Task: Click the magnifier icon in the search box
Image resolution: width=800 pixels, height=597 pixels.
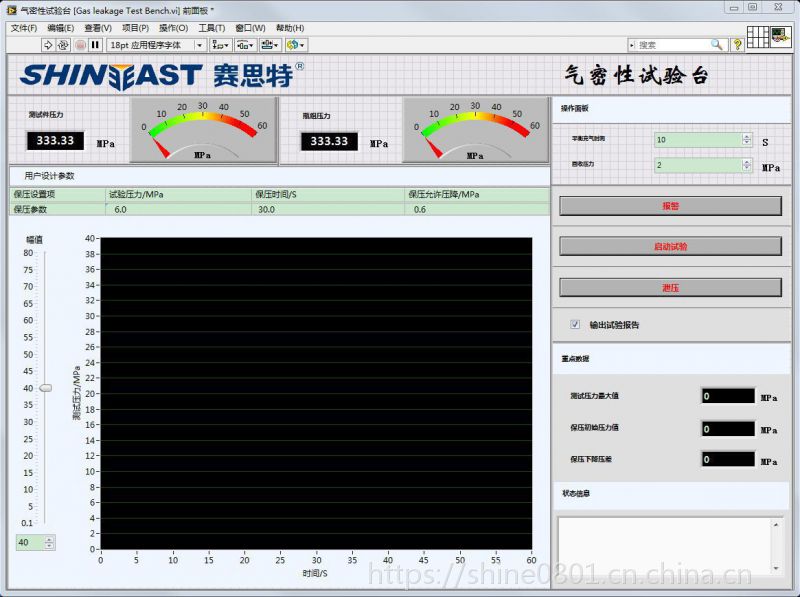Action: (x=717, y=45)
